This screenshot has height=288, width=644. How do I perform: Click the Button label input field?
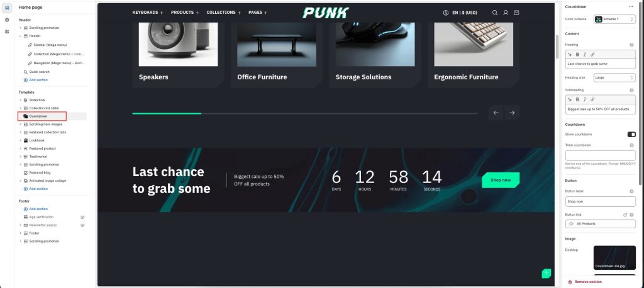coord(601,201)
